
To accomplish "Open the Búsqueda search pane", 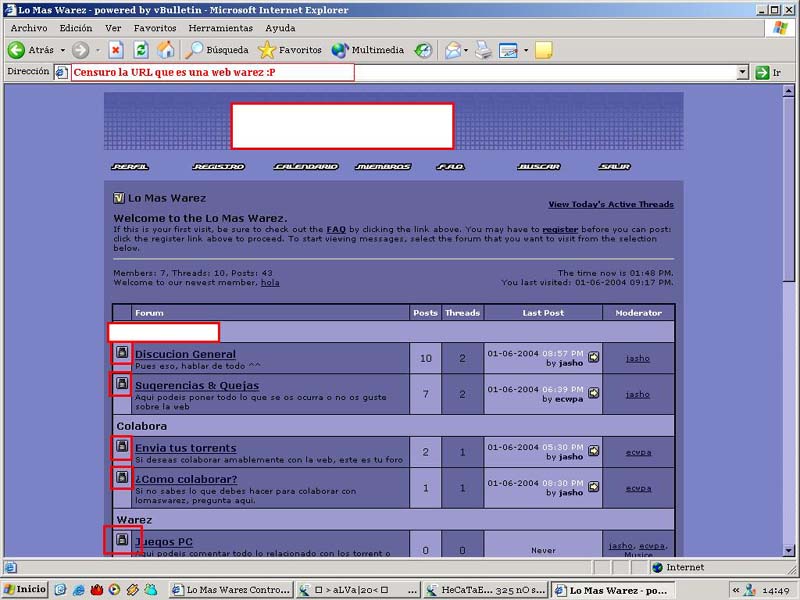I will 216,50.
